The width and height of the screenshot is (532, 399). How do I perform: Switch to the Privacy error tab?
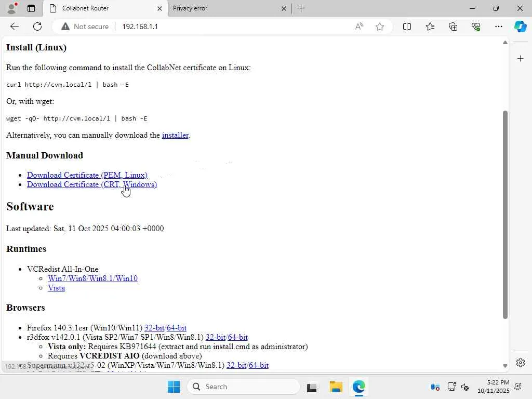[x=229, y=8]
